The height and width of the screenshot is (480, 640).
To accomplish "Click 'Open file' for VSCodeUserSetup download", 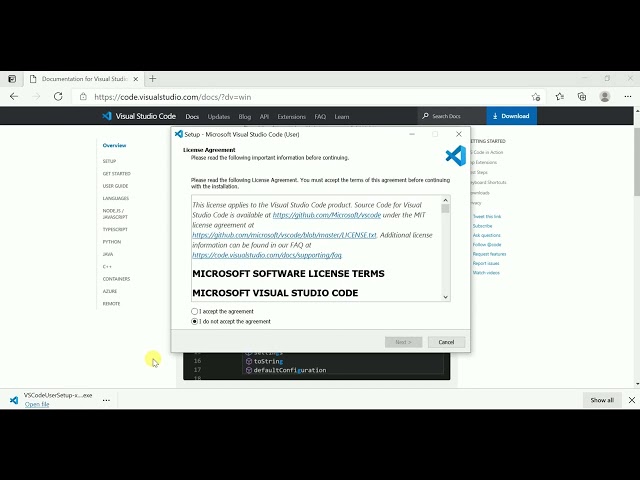I will [37, 404].
